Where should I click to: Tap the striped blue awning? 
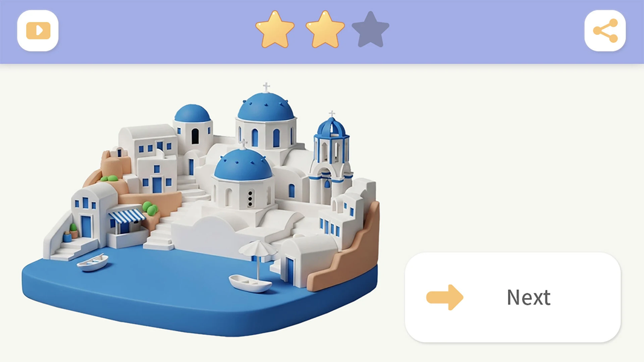point(127,217)
